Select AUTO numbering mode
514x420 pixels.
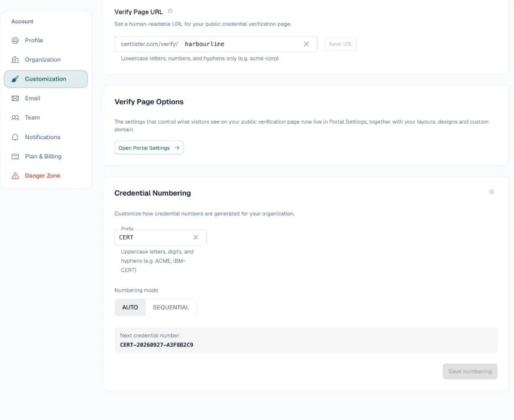coord(130,307)
